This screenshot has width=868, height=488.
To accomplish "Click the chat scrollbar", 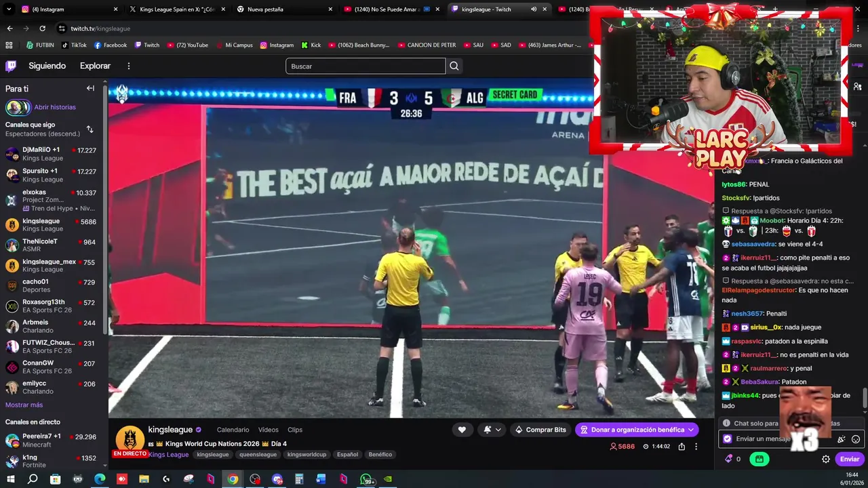I will click(864, 398).
